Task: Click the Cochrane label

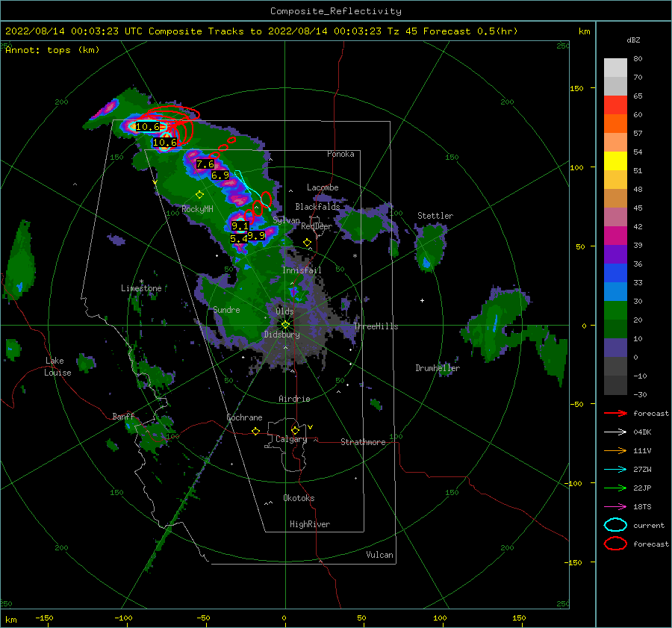Action: (x=244, y=417)
